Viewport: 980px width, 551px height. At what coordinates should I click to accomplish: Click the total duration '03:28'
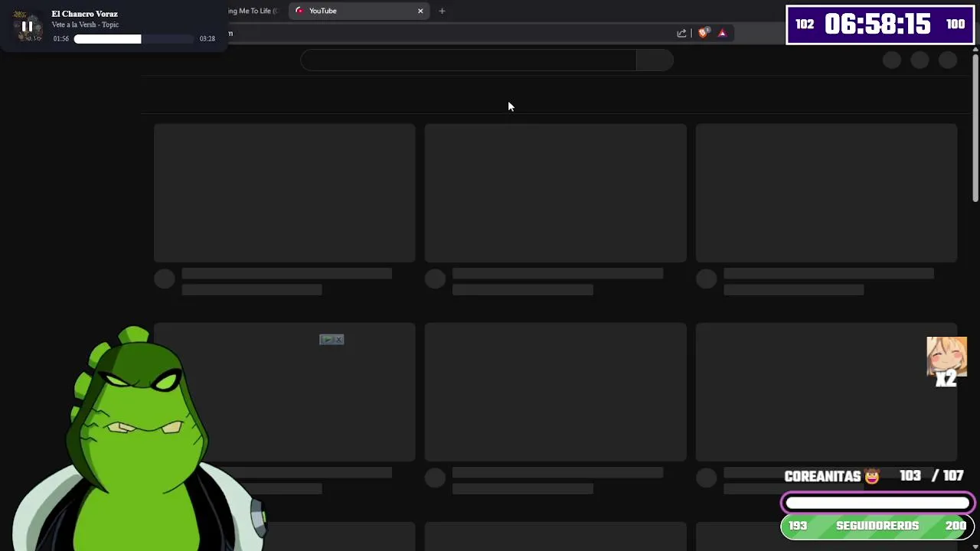tap(207, 39)
